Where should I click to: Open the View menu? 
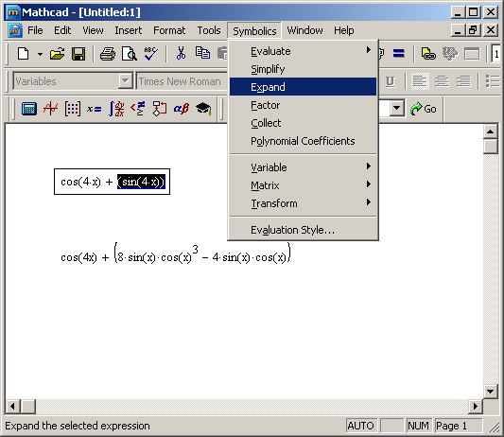[93, 30]
